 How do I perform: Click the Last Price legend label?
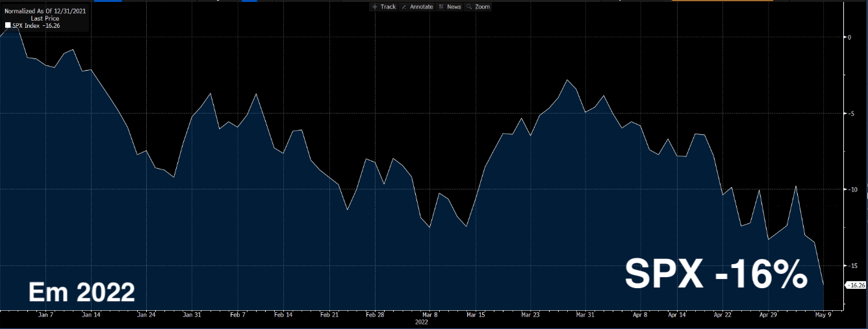[45, 19]
